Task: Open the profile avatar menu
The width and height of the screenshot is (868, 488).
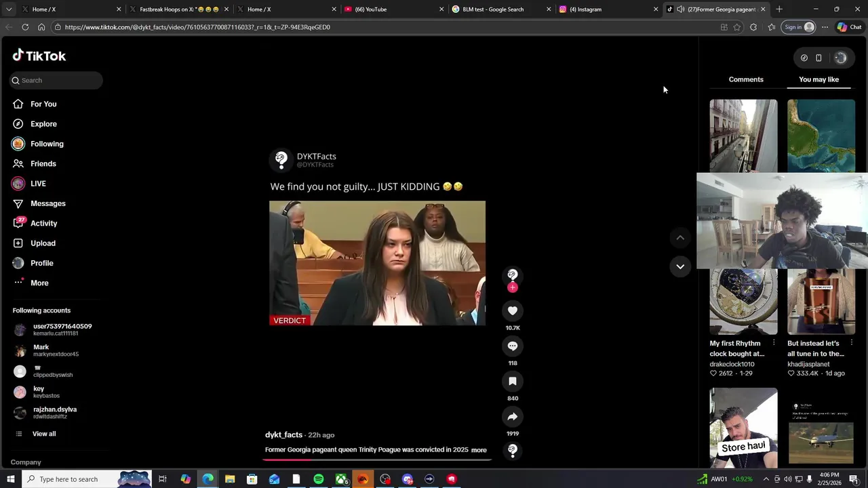Action: tap(840, 58)
